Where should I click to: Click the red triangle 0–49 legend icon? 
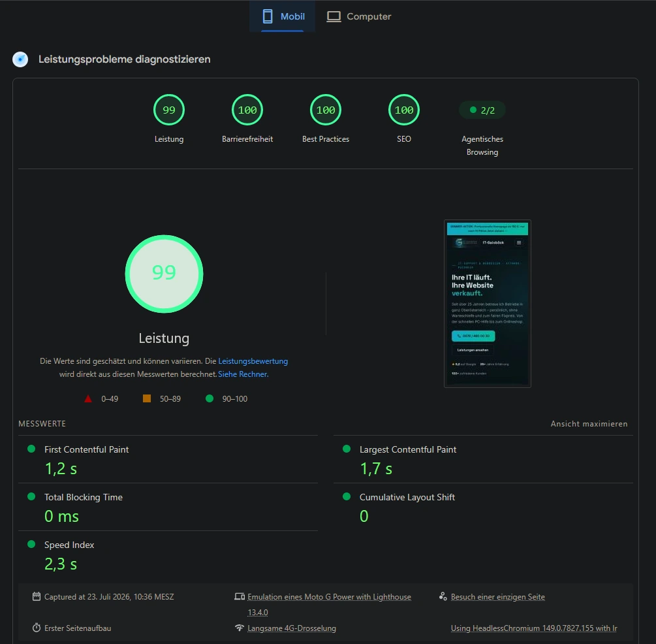coord(88,398)
